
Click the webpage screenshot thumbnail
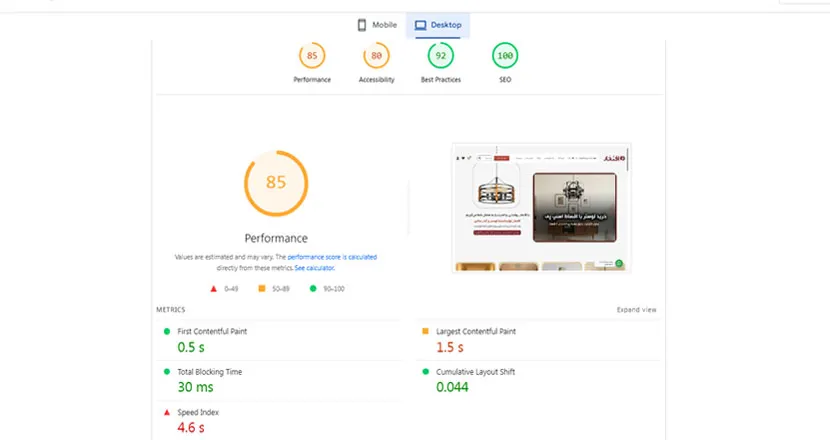click(x=541, y=208)
